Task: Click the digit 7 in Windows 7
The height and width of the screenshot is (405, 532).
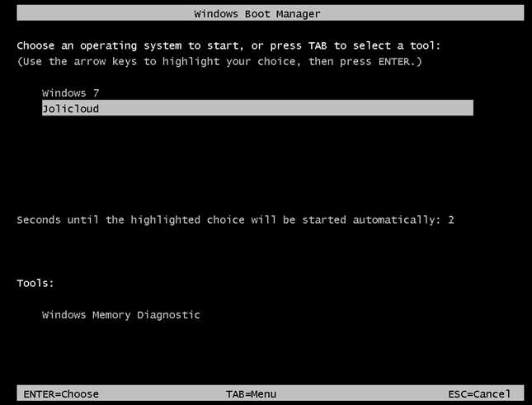Action: click(96, 93)
